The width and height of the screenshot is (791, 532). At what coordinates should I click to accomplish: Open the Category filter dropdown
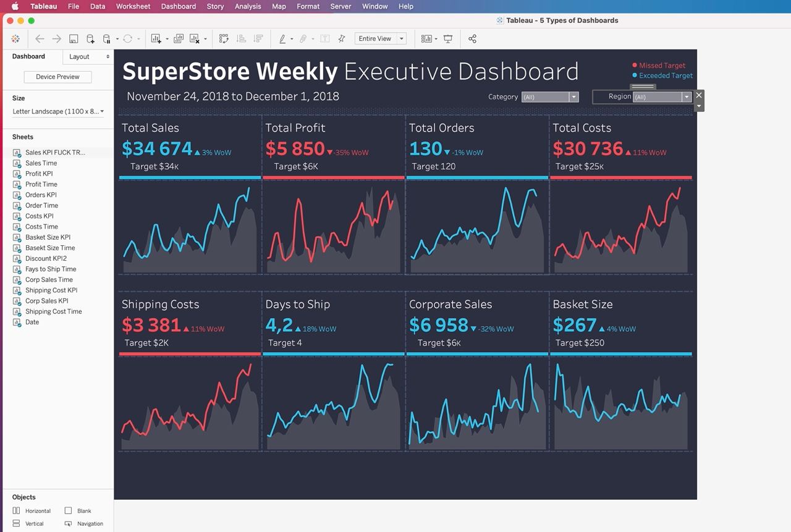550,97
